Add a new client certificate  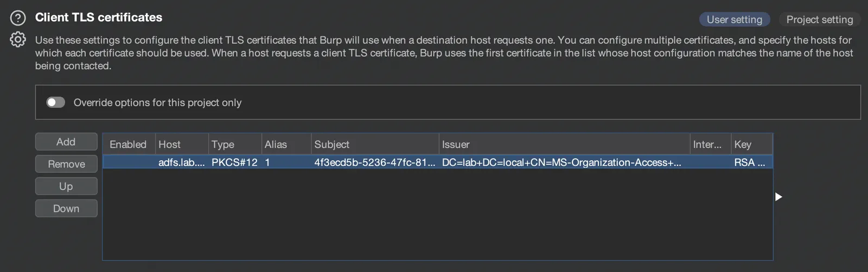[66, 142]
